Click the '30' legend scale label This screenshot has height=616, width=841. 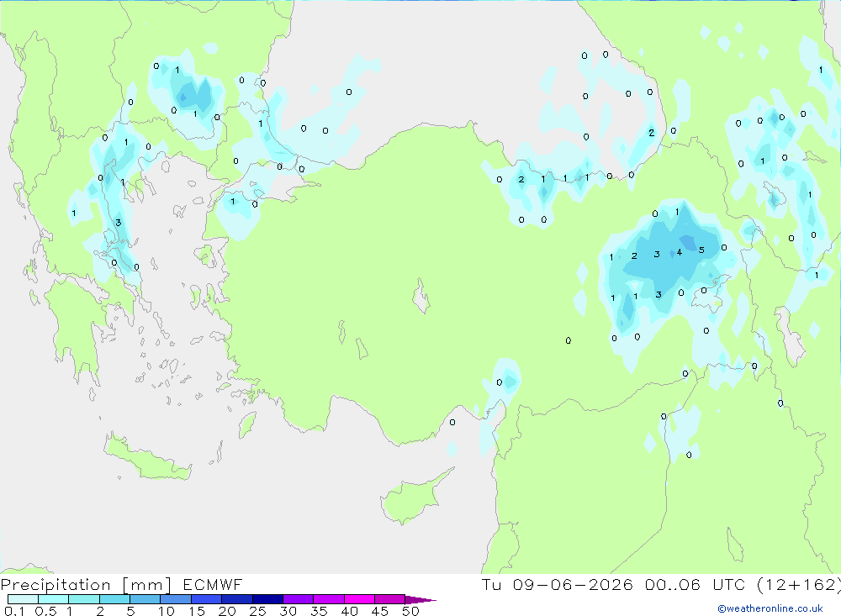(288, 611)
